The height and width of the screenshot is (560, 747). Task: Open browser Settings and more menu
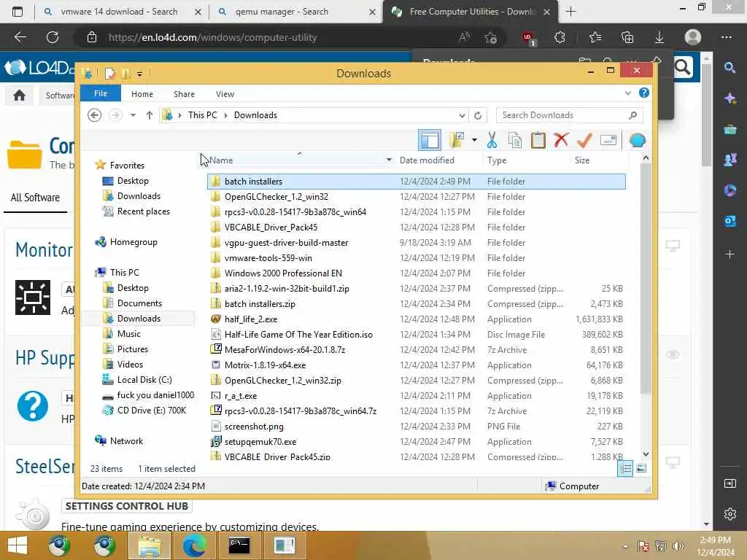pyautogui.click(x=726, y=37)
